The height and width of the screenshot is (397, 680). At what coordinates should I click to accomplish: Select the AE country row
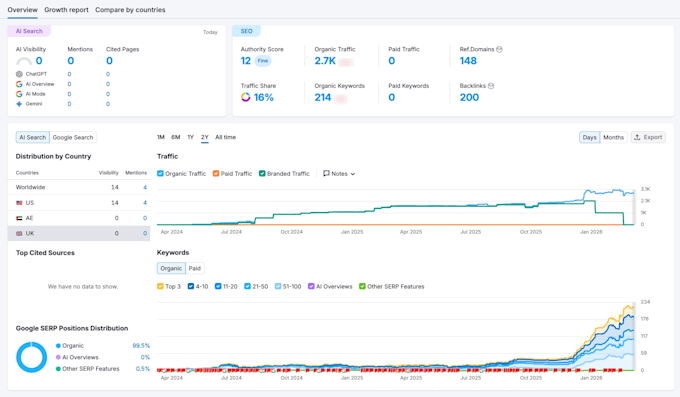coord(79,218)
